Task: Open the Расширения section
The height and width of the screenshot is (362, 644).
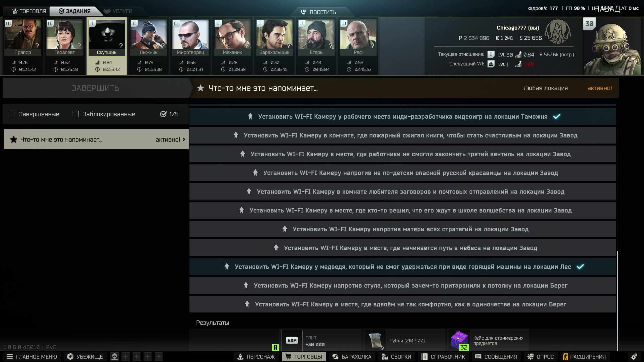Action: (x=584, y=356)
